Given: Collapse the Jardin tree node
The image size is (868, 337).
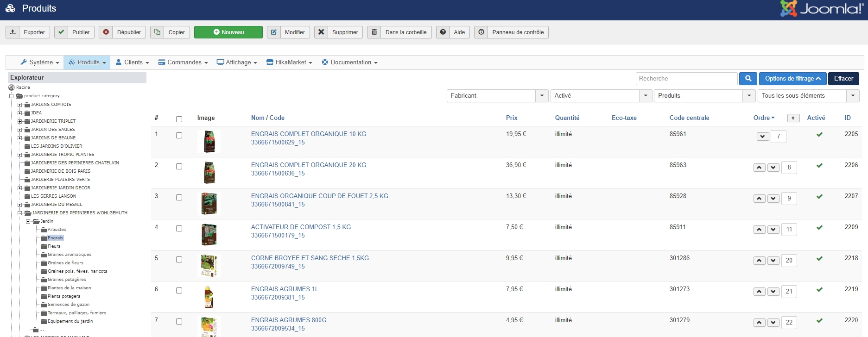Looking at the screenshot, I should point(28,221).
